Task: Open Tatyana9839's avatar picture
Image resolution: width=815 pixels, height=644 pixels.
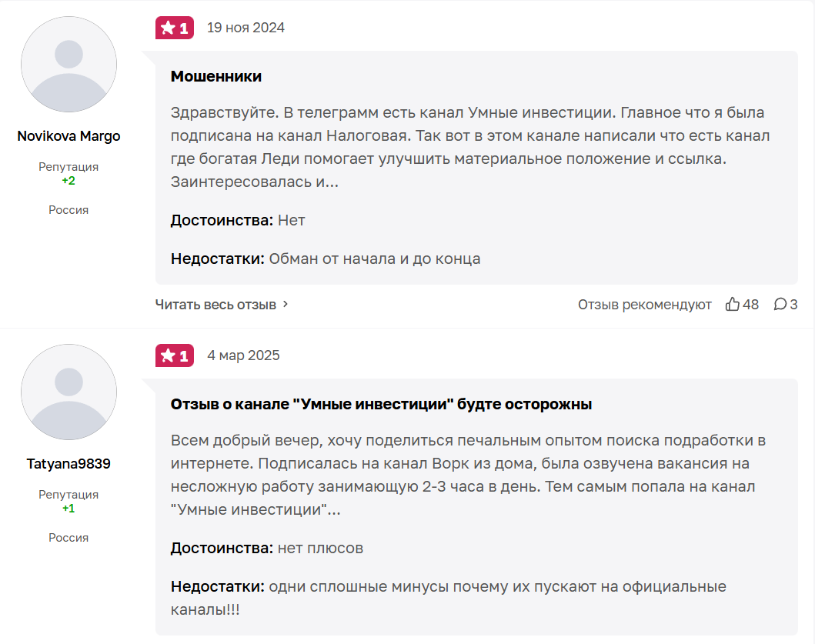Action: [x=68, y=392]
